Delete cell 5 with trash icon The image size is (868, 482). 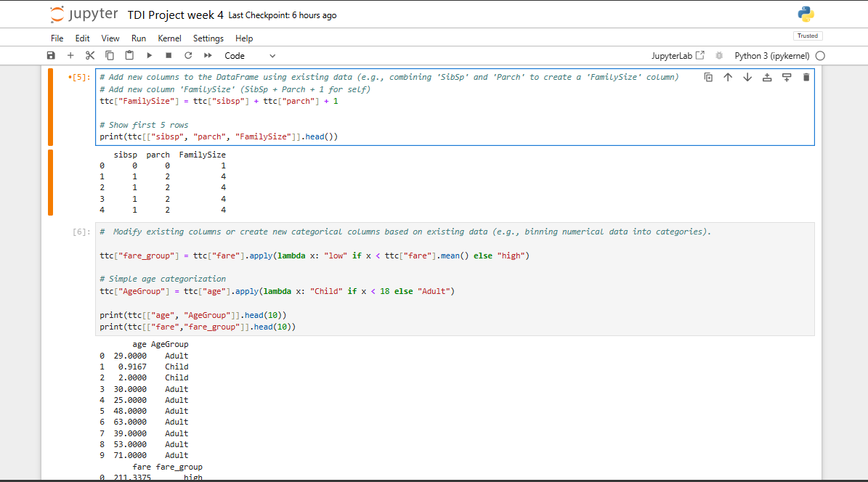coord(806,78)
